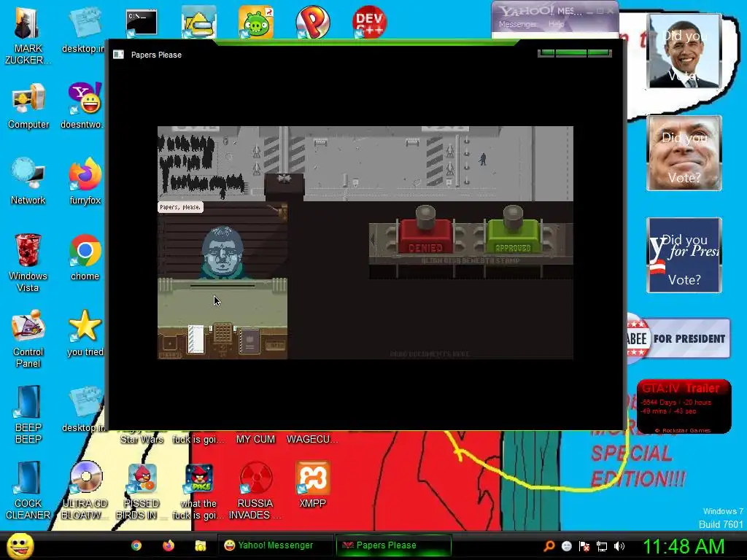Click the 'Papers, please.' speech bubble

181,207
